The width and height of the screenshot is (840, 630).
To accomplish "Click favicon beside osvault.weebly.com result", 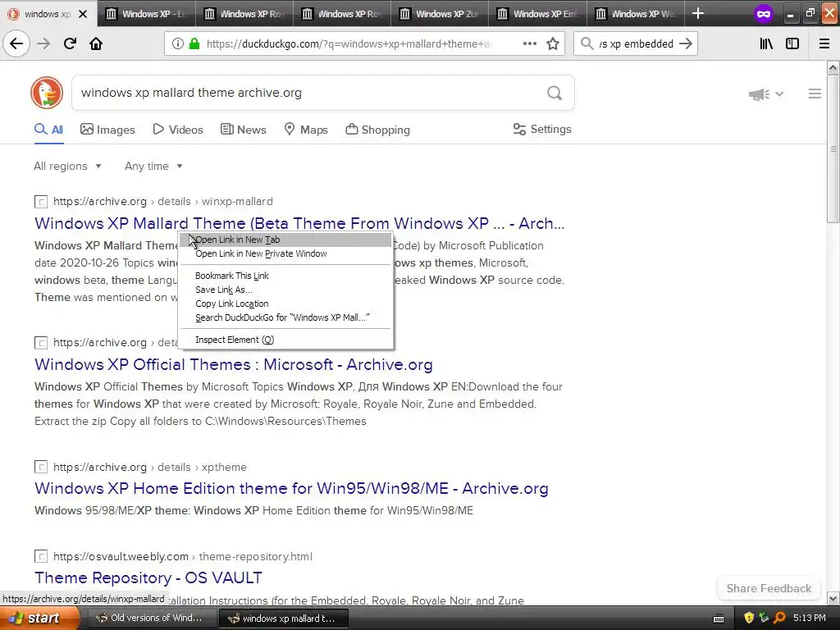I will pos(41,556).
